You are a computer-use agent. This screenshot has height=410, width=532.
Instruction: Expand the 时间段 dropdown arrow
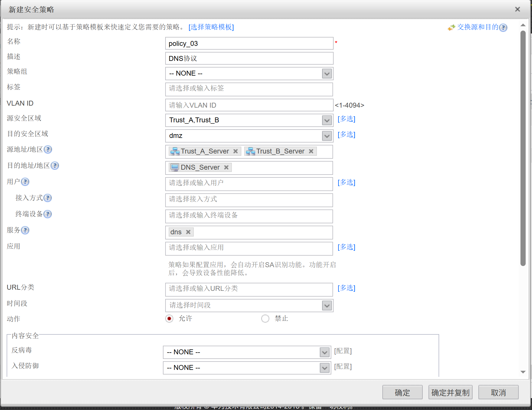coord(327,306)
